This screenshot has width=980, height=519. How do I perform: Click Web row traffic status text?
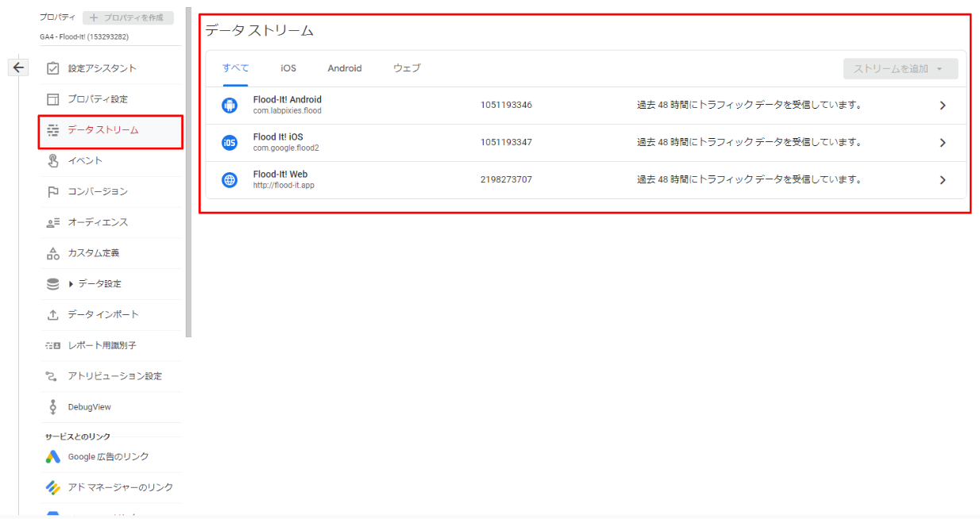click(x=749, y=180)
